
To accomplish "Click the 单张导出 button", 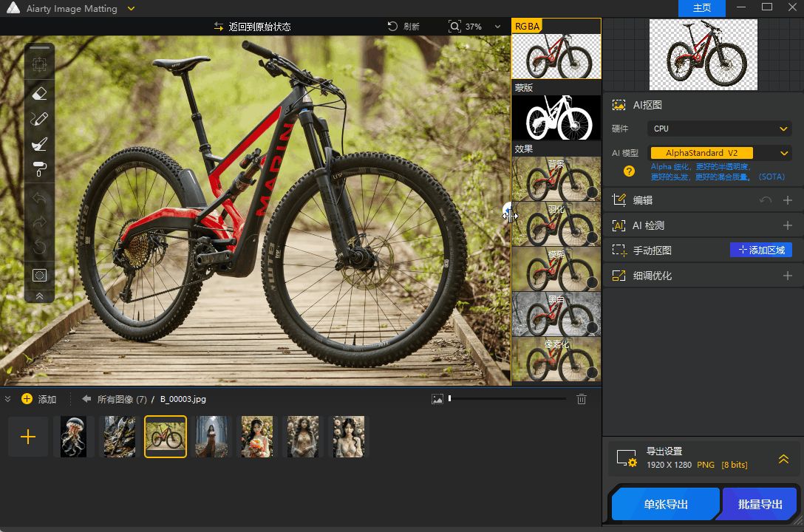I will [666, 505].
